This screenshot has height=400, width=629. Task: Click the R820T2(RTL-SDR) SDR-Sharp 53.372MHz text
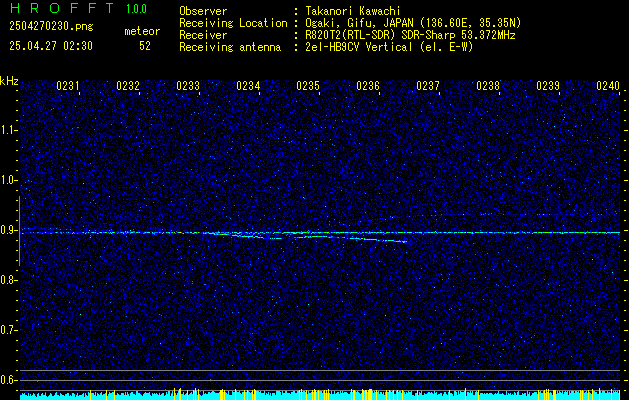pyautogui.click(x=410, y=35)
